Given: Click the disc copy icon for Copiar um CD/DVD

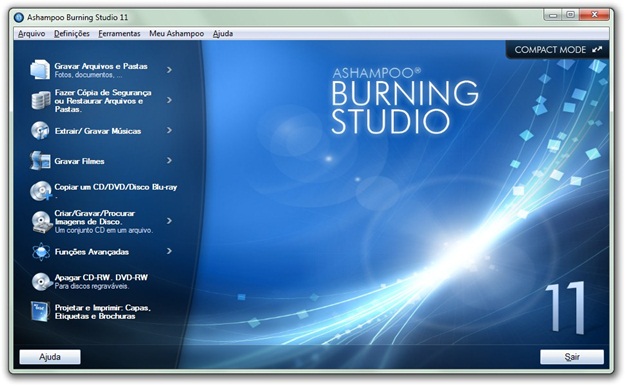Looking at the screenshot, I should pos(41,191).
